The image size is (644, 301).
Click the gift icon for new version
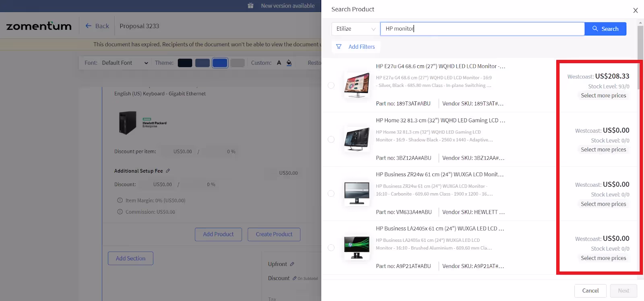pyautogui.click(x=251, y=6)
